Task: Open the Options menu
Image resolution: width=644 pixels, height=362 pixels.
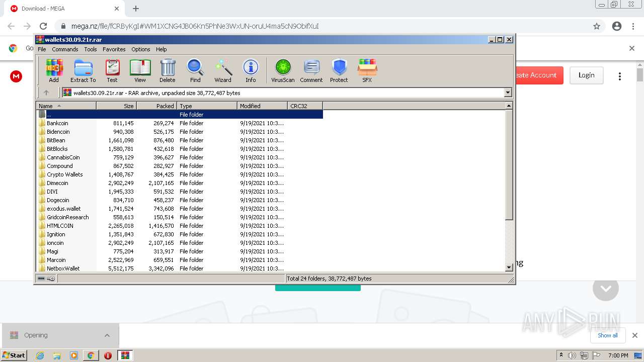Action: click(141, 49)
